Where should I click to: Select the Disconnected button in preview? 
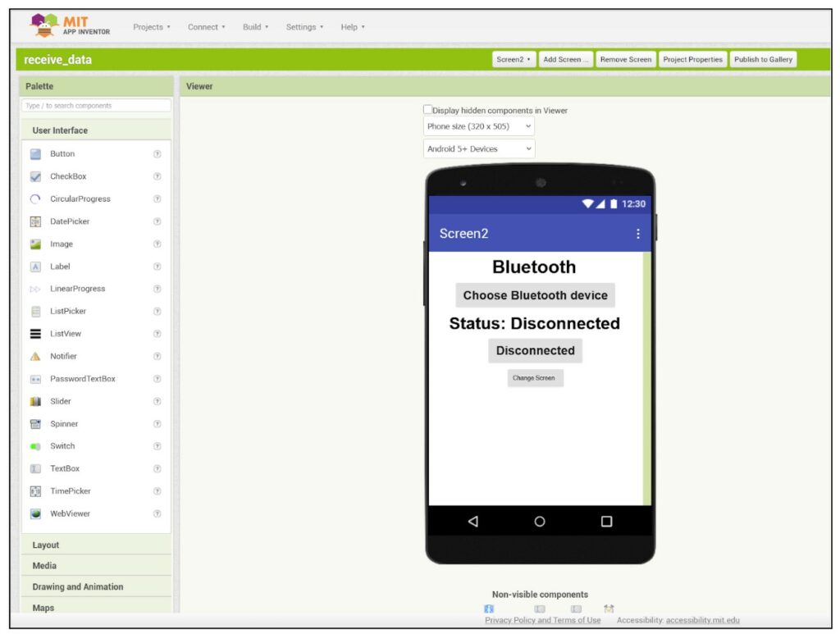pos(535,351)
